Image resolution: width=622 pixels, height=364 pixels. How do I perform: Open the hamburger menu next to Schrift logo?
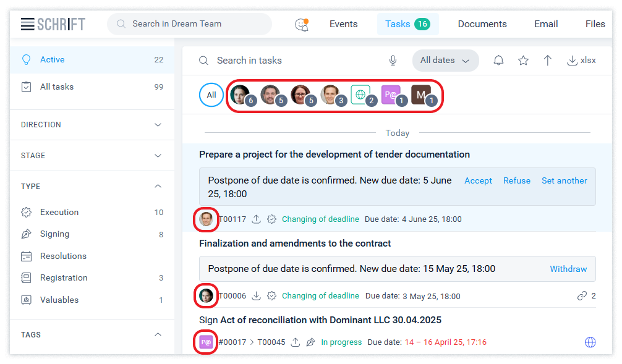coord(27,24)
